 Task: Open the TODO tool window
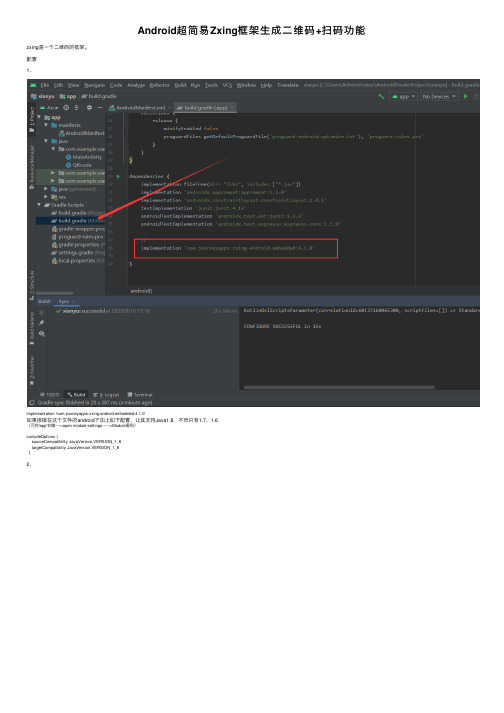click(x=50, y=395)
